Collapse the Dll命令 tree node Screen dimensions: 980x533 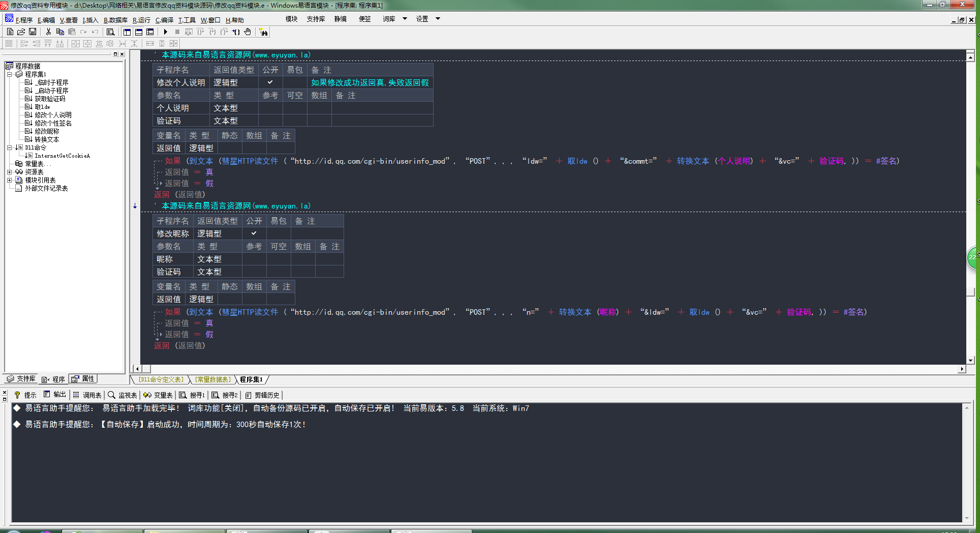[9, 147]
